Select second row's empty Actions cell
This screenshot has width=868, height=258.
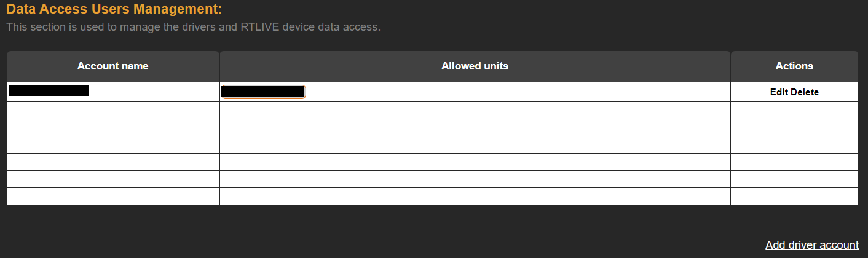794,111
